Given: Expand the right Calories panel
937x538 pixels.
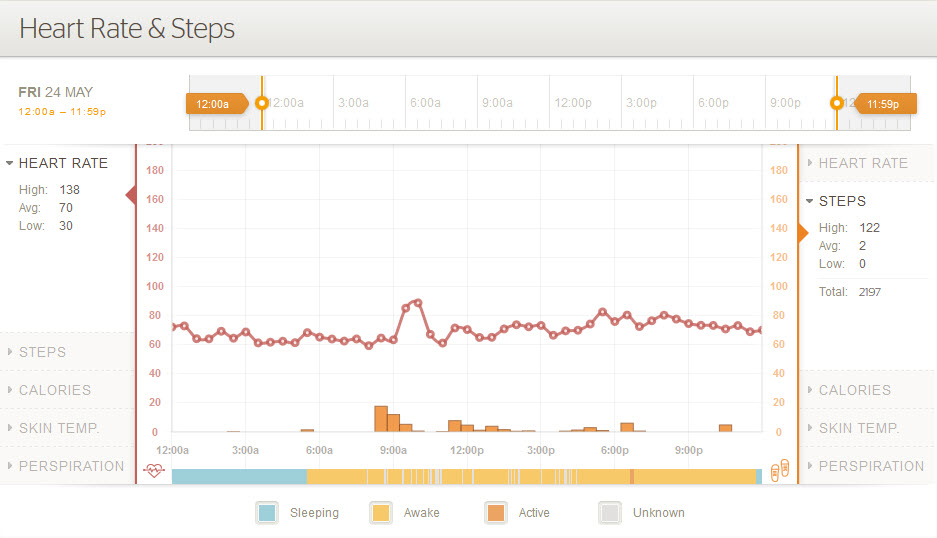Looking at the screenshot, I should [854, 390].
